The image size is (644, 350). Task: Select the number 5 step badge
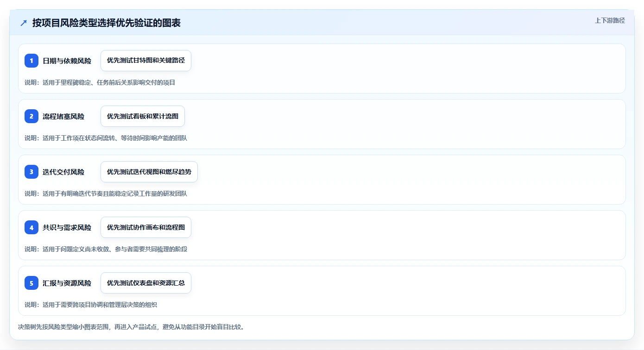point(32,283)
